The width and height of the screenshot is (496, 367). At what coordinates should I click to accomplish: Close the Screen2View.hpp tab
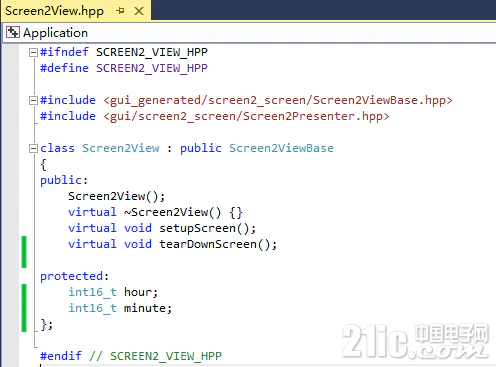coord(139,11)
